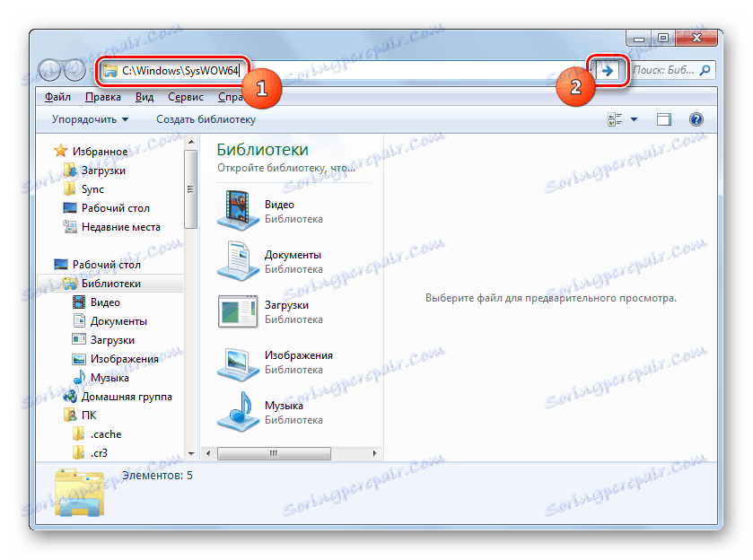Open the Help question mark icon
753x560 pixels.
tap(696, 119)
